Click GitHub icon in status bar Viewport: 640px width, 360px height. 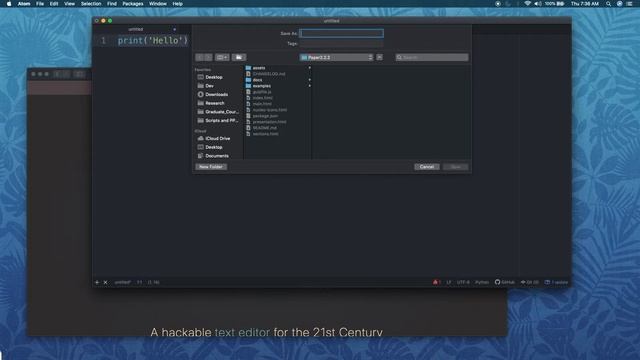pos(504,282)
